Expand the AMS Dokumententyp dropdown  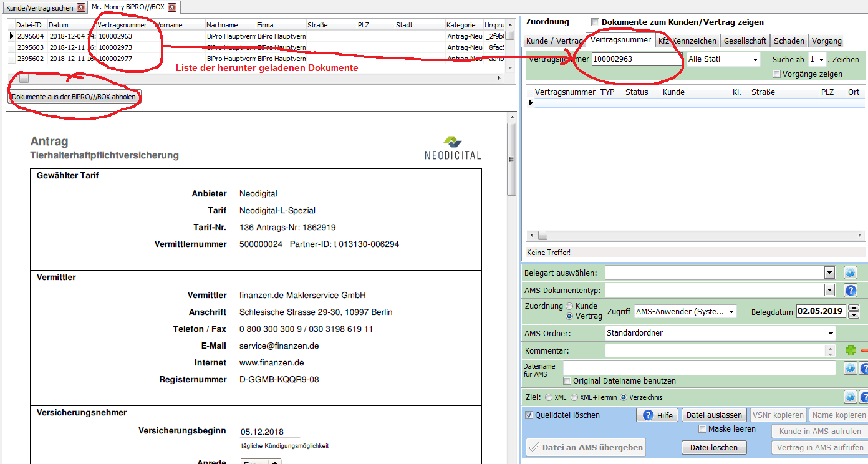point(829,290)
